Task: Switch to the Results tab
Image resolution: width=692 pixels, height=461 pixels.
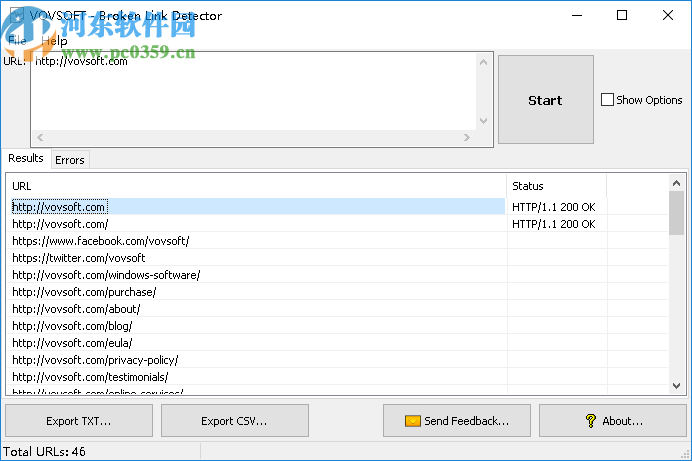Action: tap(26, 158)
